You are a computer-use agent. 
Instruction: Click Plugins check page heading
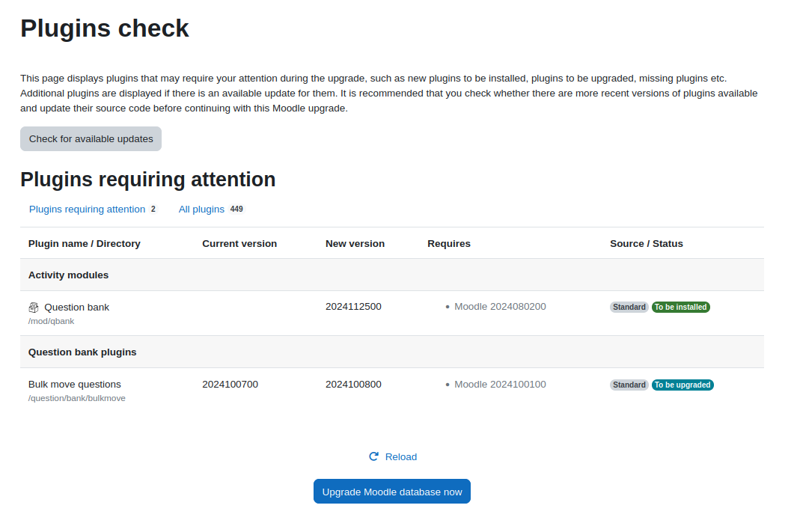(105, 28)
